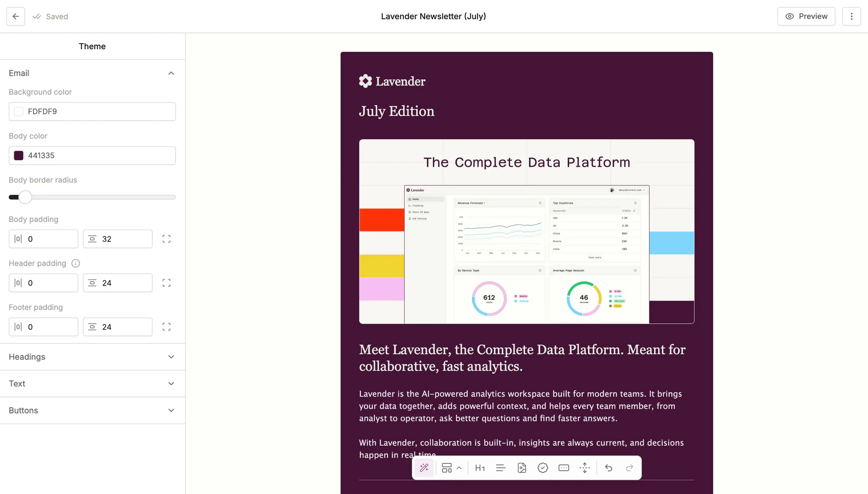The image size is (868, 494).
Task: Open the Body color swatch picker
Action: pos(18,156)
